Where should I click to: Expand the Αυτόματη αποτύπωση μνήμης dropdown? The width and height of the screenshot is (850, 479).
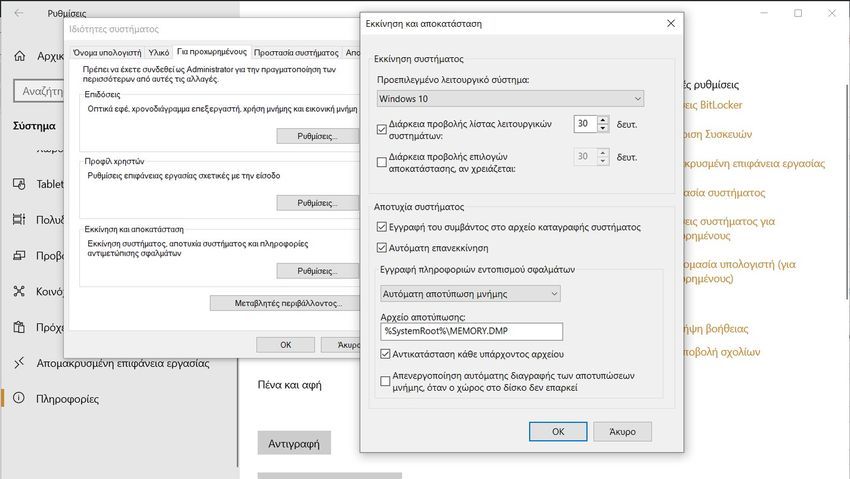point(468,293)
